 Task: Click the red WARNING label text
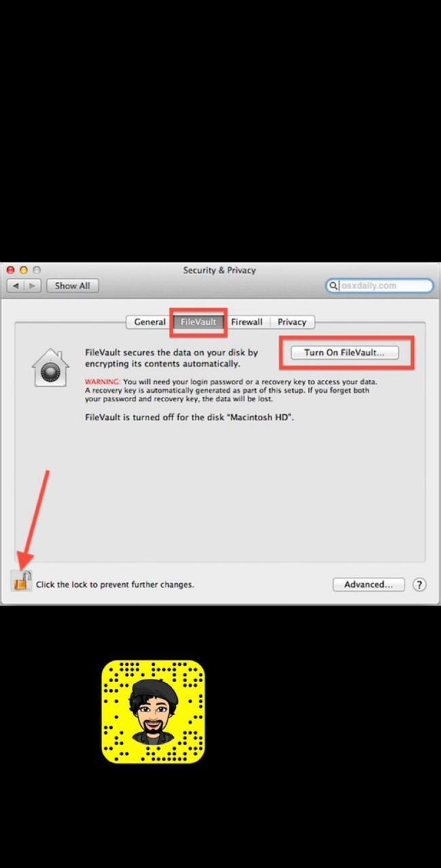tap(102, 382)
